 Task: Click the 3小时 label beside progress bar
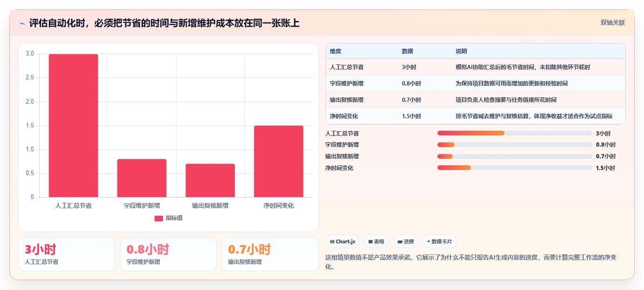tap(603, 133)
